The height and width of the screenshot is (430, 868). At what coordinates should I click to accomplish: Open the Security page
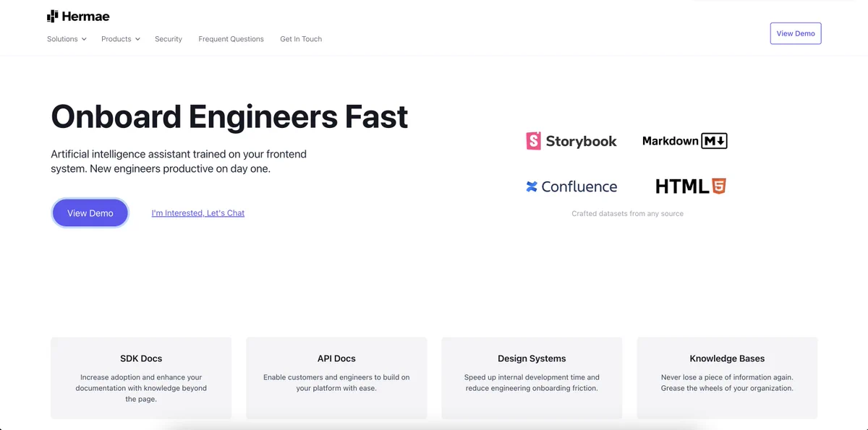[x=169, y=39]
